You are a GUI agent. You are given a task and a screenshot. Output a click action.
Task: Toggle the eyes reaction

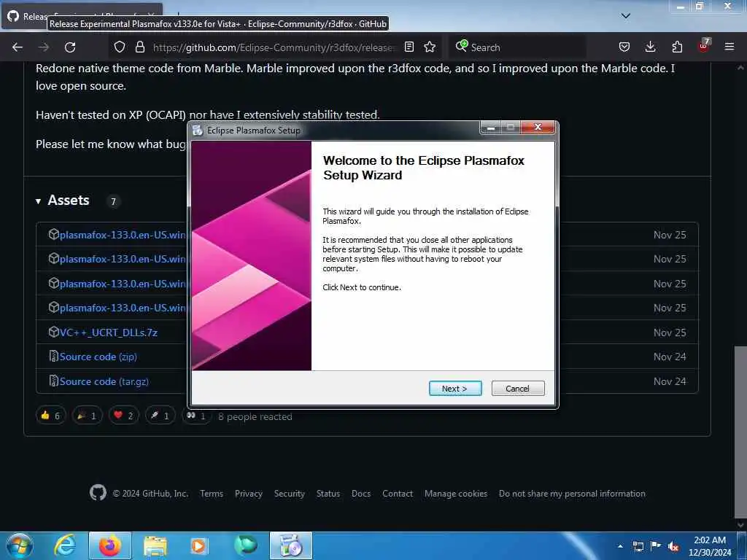(196, 416)
